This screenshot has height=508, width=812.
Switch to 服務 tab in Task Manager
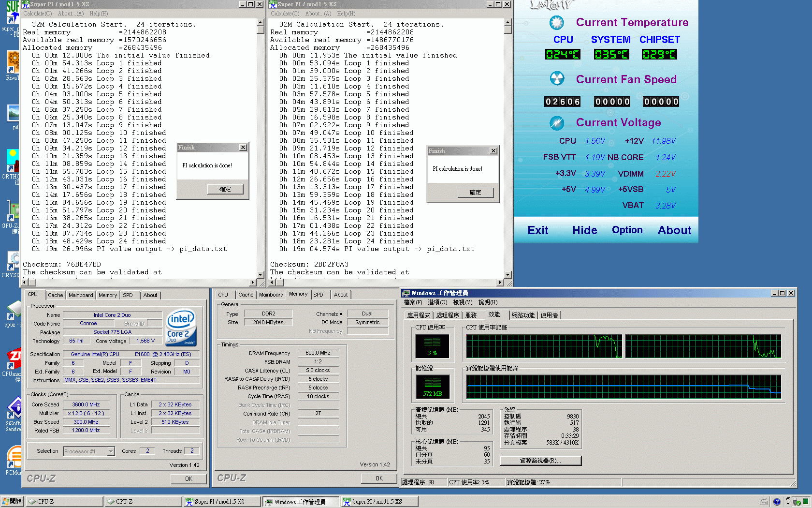[x=471, y=315]
